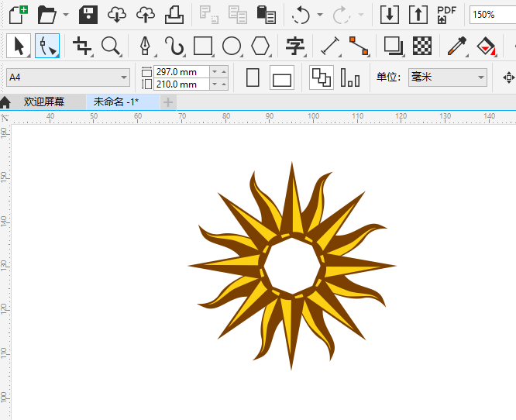
Task: Select the Transparency checkerboard tool
Action: [x=422, y=46]
